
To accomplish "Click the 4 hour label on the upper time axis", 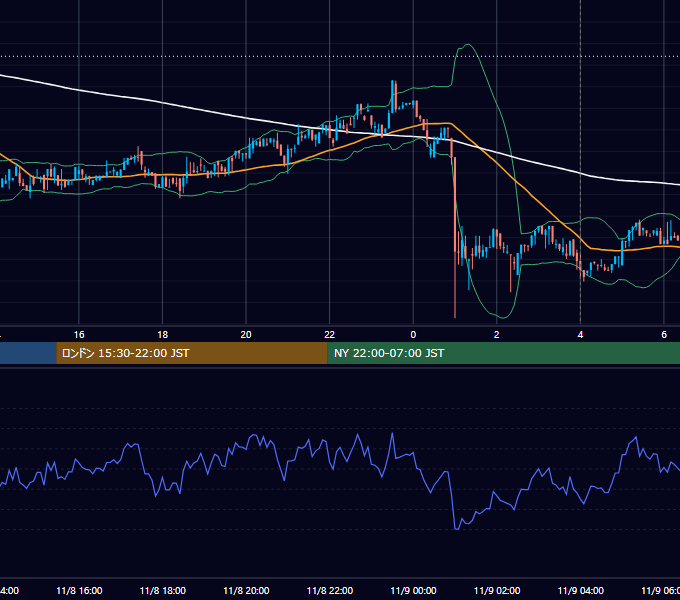I will 580,335.
